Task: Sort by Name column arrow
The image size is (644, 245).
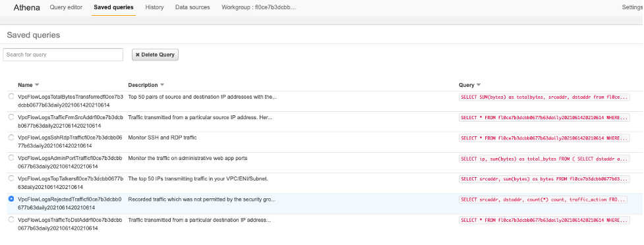Action: pyautogui.click(x=37, y=85)
